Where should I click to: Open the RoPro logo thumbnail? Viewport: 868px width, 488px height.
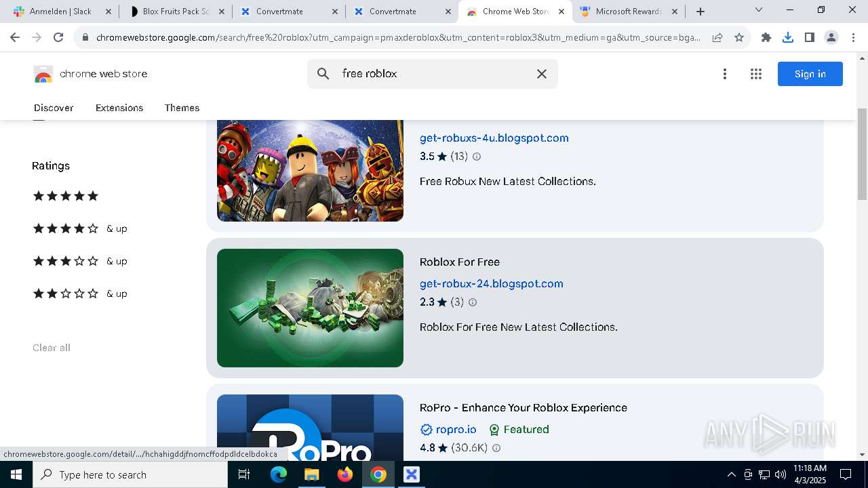click(x=310, y=428)
